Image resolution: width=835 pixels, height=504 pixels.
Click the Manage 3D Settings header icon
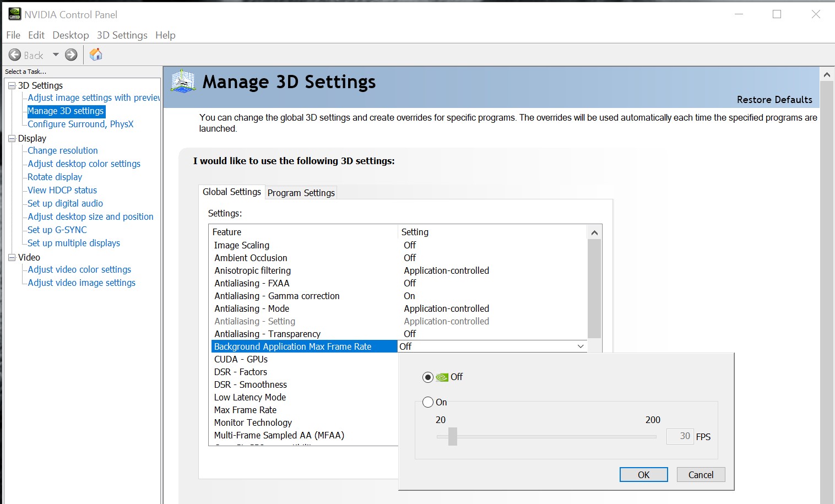coord(183,82)
